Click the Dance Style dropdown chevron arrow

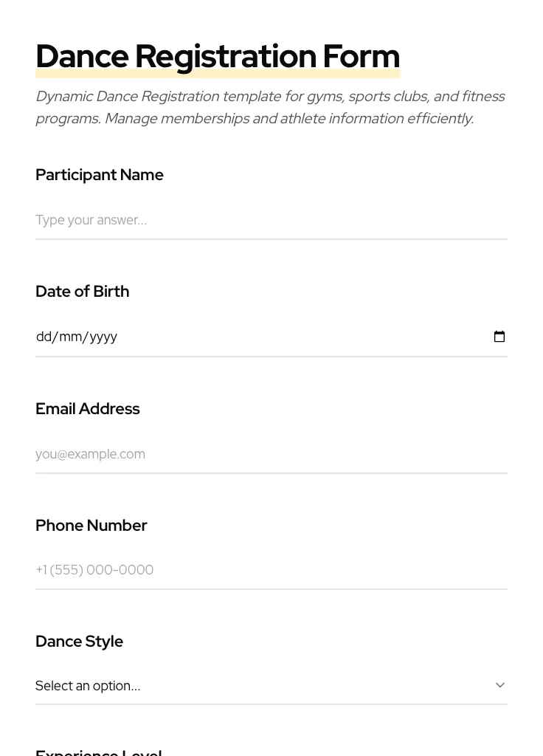[500, 685]
